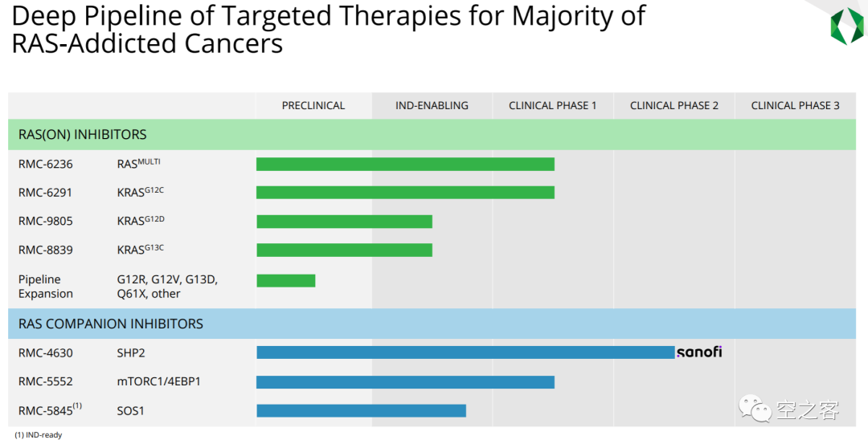
Task: Click the WeChat watermark icon
Action: click(x=755, y=409)
